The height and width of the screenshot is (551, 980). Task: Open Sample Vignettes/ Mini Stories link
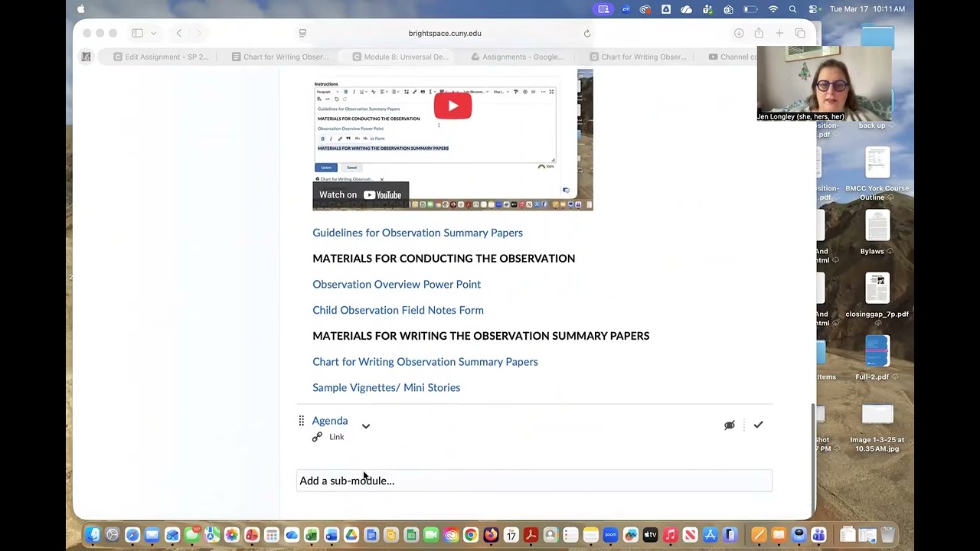pos(386,387)
